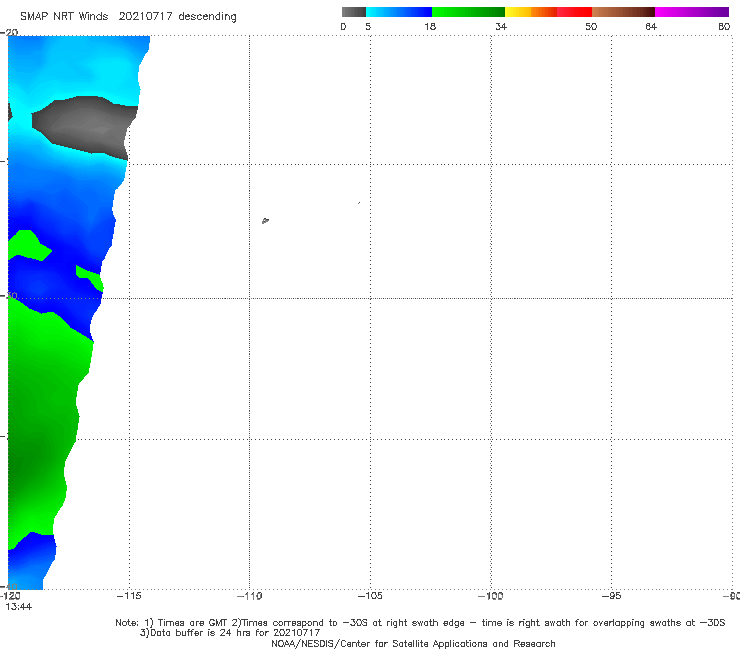Viewport: 740px width, 650px height.
Task: Click the longitude label '-95'
Action: click(x=611, y=596)
